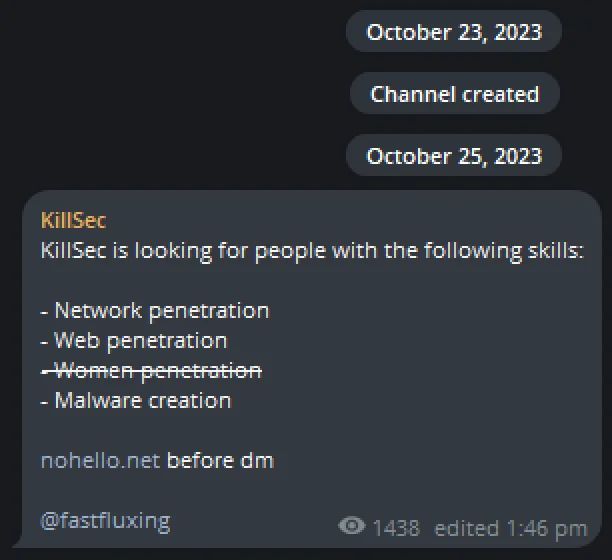612x560 pixels.
Task: Click the Web penetration list line
Action: [x=134, y=341]
